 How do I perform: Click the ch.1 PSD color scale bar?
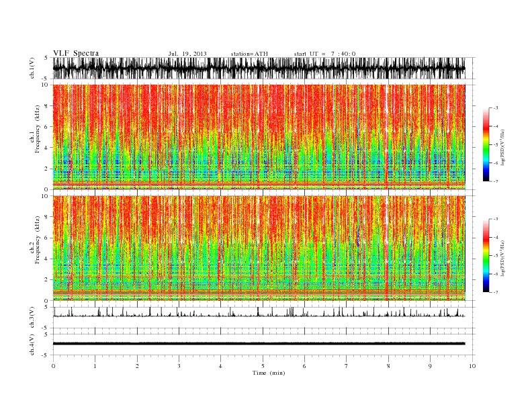point(486,145)
